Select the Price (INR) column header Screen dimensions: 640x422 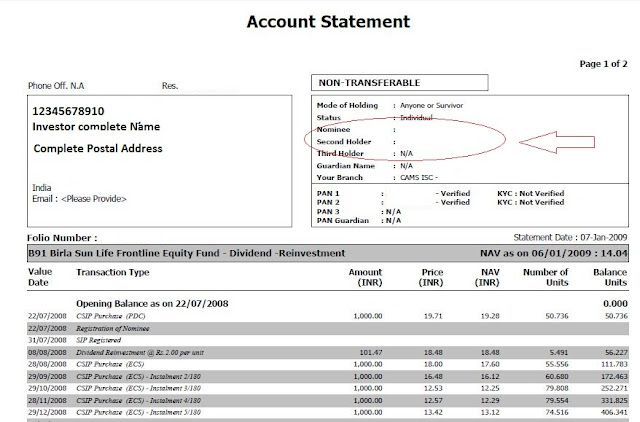pos(431,277)
